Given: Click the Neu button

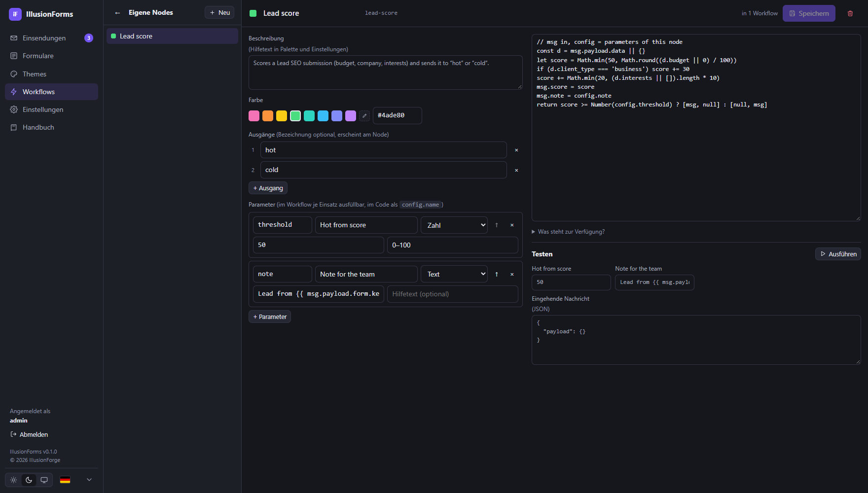Looking at the screenshot, I should coord(219,12).
